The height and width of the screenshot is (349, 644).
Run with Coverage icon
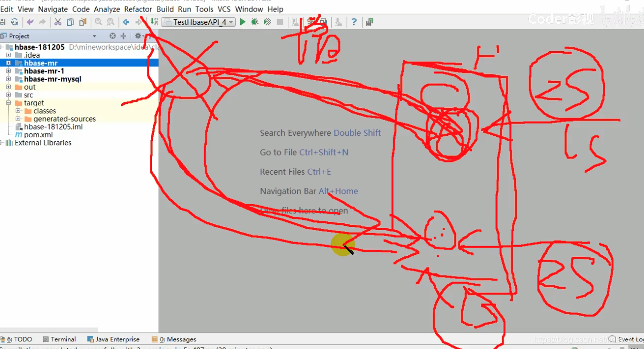point(268,22)
